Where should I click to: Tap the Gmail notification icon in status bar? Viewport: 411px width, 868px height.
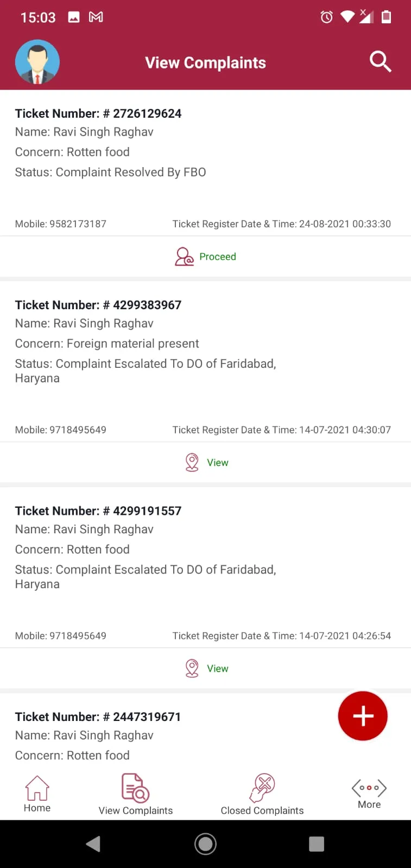[96, 17]
